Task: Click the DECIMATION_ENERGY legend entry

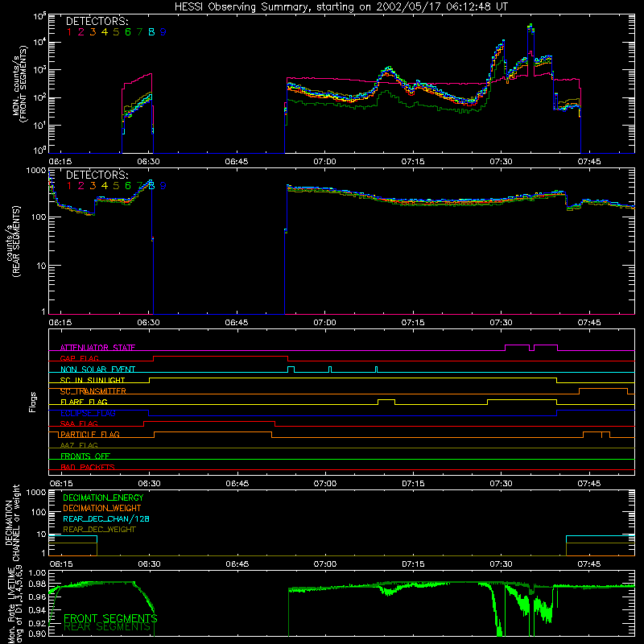Action: coord(103,497)
